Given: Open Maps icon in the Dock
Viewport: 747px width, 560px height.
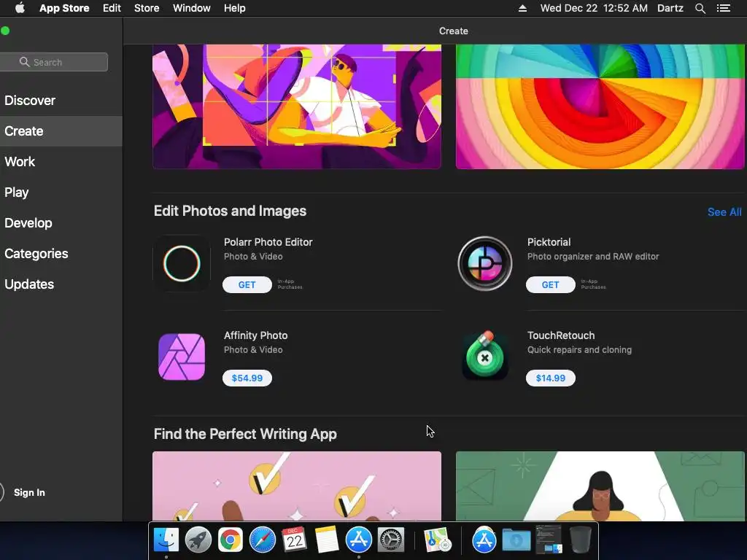Looking at the screenshot, I should point(438,540).
